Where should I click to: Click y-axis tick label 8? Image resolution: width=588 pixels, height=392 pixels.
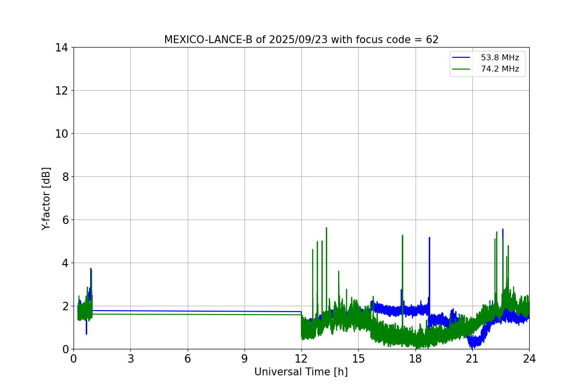tap(66, 177)
